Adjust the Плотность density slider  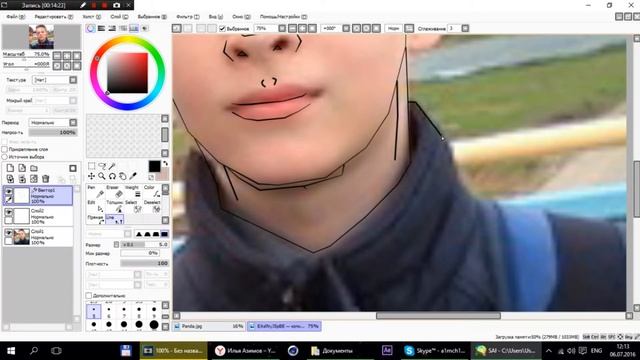(x=144, y=264)
